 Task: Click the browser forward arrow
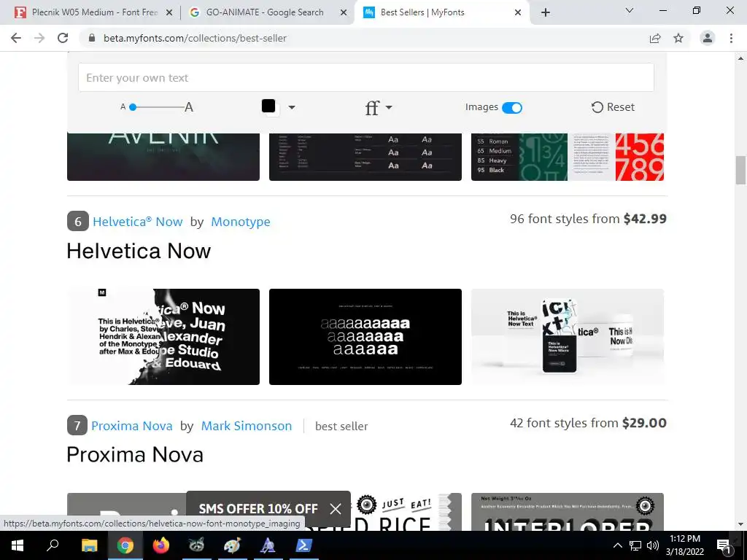point(39,38)
